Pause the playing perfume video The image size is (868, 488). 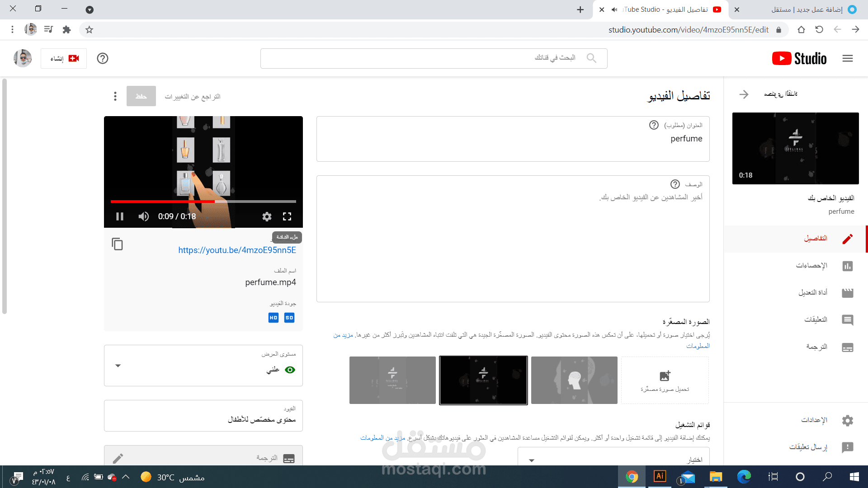click(x=119, y=216)
